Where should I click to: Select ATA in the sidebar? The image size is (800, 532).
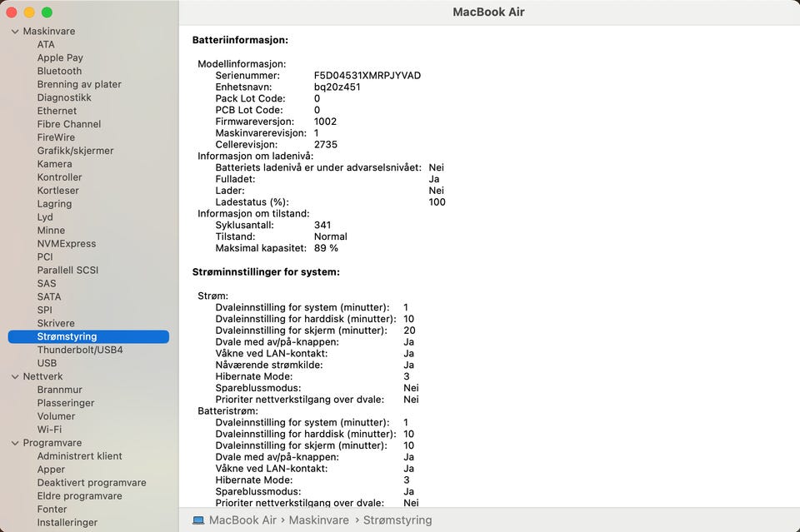click(x=46, y=44)
